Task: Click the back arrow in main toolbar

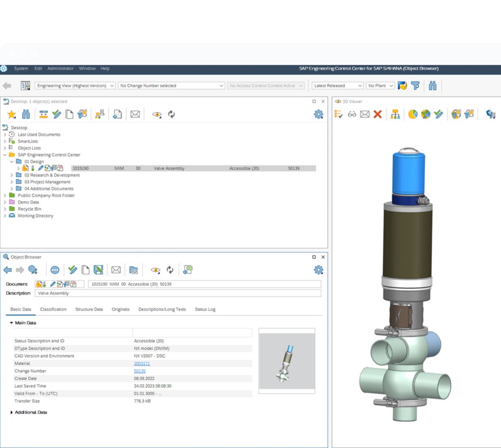Action: [7, 86]
